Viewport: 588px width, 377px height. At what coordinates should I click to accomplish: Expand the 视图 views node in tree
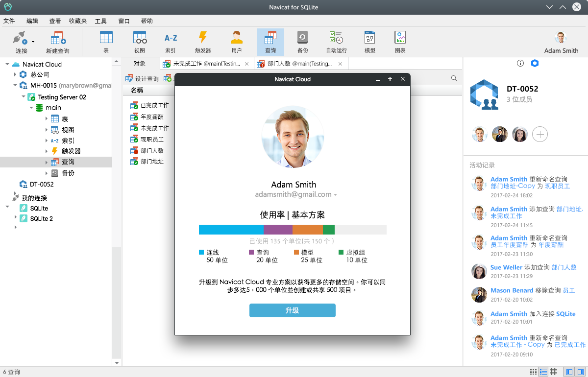pos(47,130)
